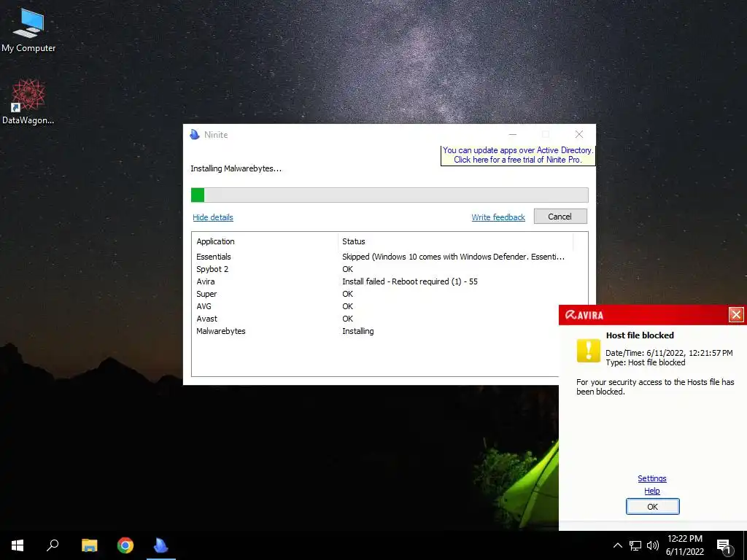Minimize the Ninite window
The width and height of the screenshot is (747, 560).
[x=513, y=135]
